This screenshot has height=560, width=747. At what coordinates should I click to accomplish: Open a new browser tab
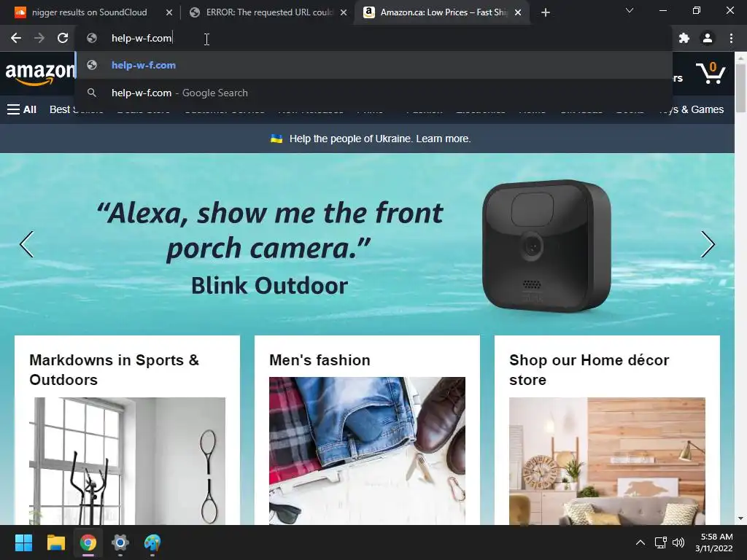[546, 12]
